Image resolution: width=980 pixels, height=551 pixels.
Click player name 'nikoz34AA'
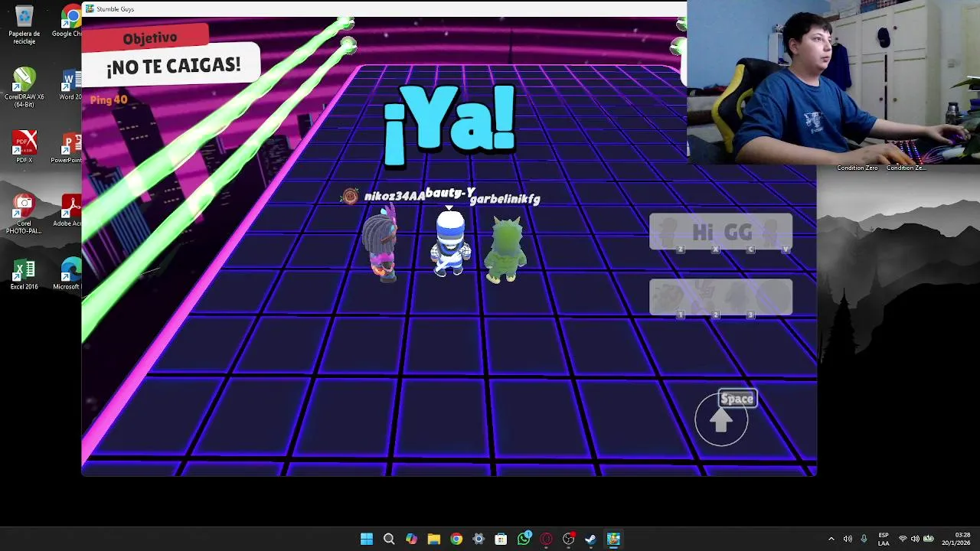(x=394, y=196)
